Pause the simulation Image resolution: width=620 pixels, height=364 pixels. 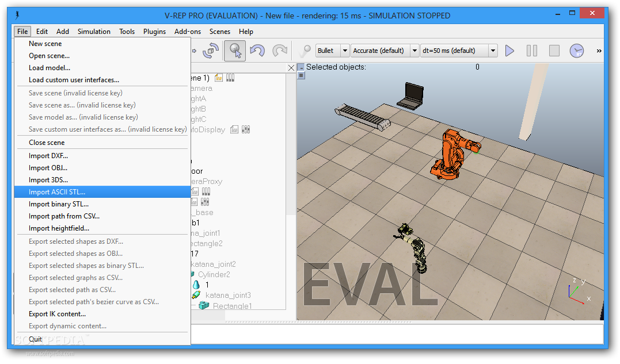[x=532, y=51]
